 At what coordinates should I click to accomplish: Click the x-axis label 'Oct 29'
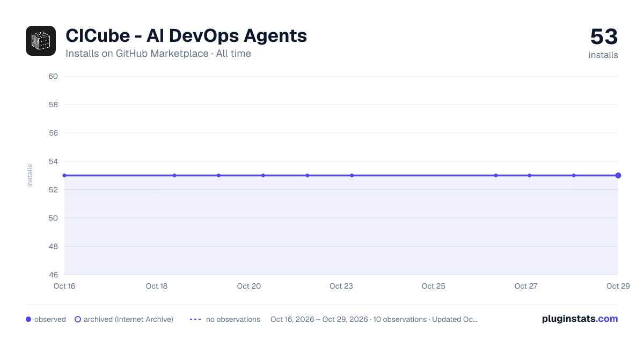[617, 286]
